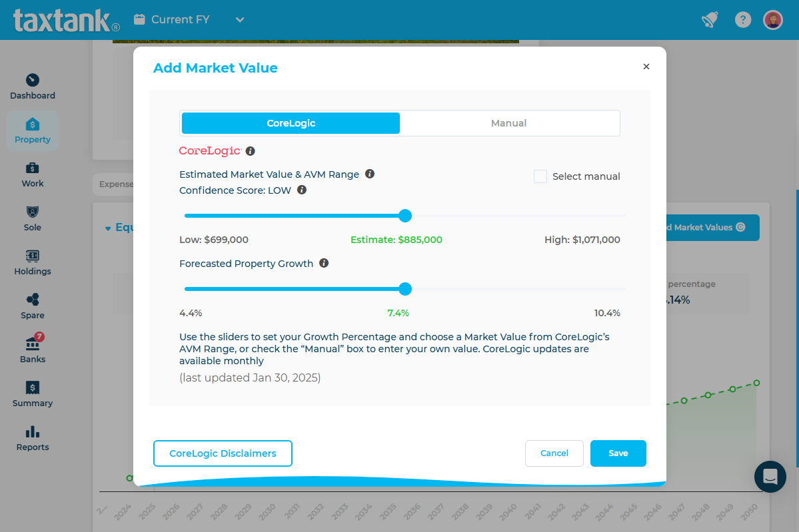Image resolution: width=799 pixels, height=532 pixels.
Task: Switch to the CoreLogic tab
Action: (x=291, y=123)
